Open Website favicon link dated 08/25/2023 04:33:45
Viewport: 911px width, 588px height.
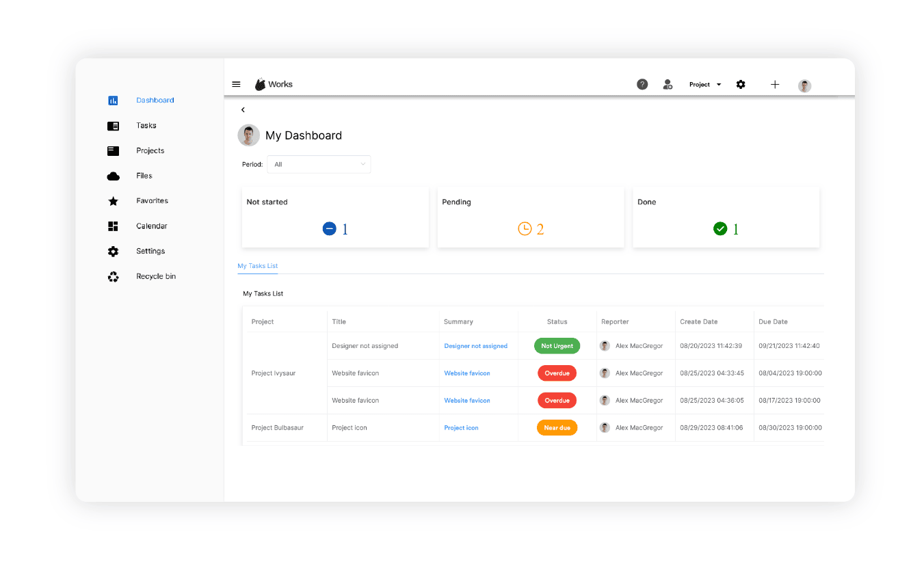coord(467,373)
